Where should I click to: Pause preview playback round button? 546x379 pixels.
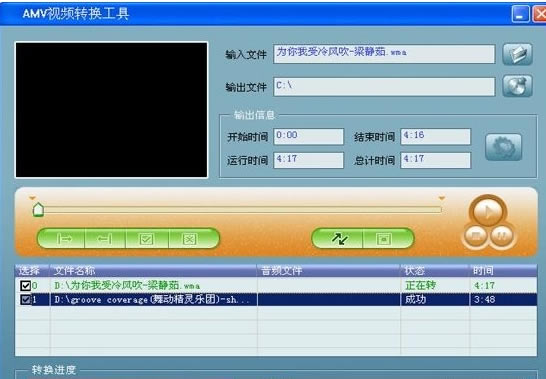(x=501, y=235)
